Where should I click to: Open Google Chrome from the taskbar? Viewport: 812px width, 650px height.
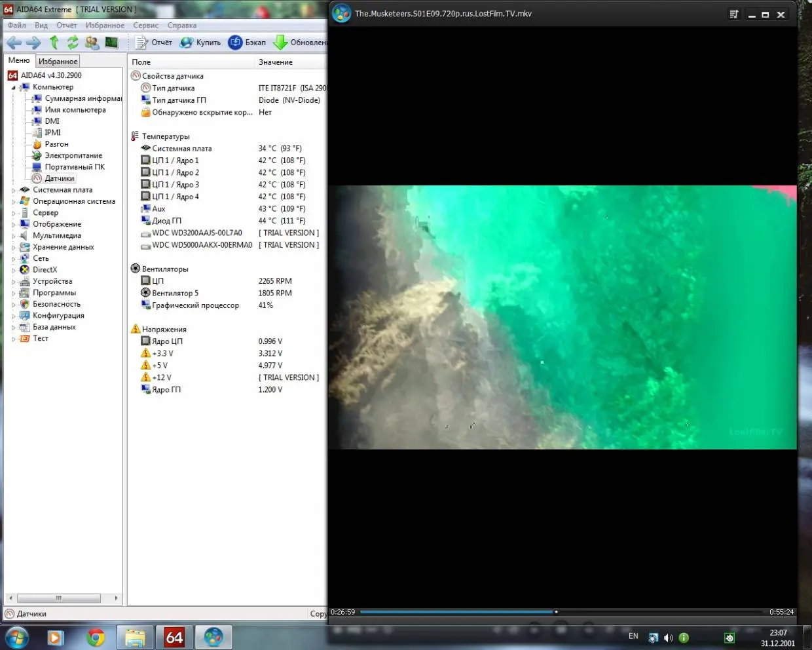(x=96, y=637)
